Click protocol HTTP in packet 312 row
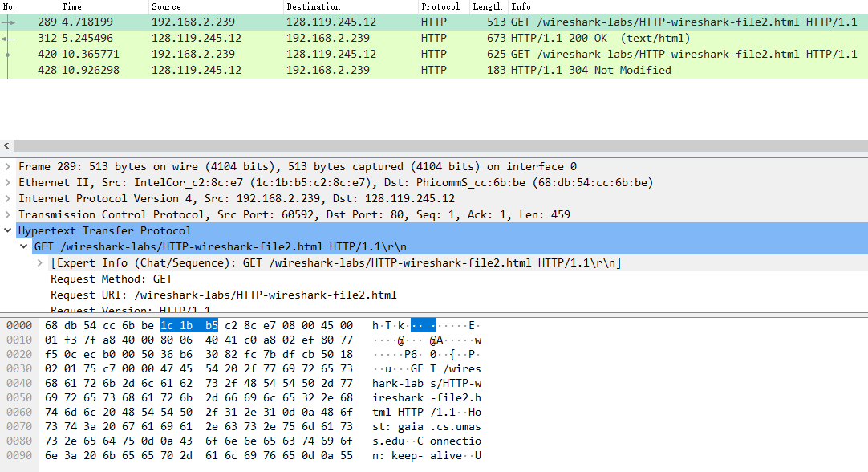Image resolution: width=868 pixels, height=472 pixels. pos(433,39)
